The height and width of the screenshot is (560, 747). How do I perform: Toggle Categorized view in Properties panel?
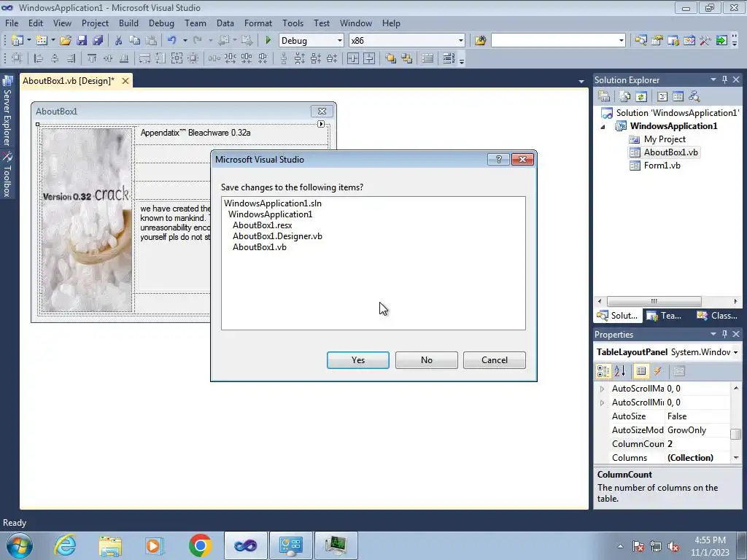click(x=603, y=371)
